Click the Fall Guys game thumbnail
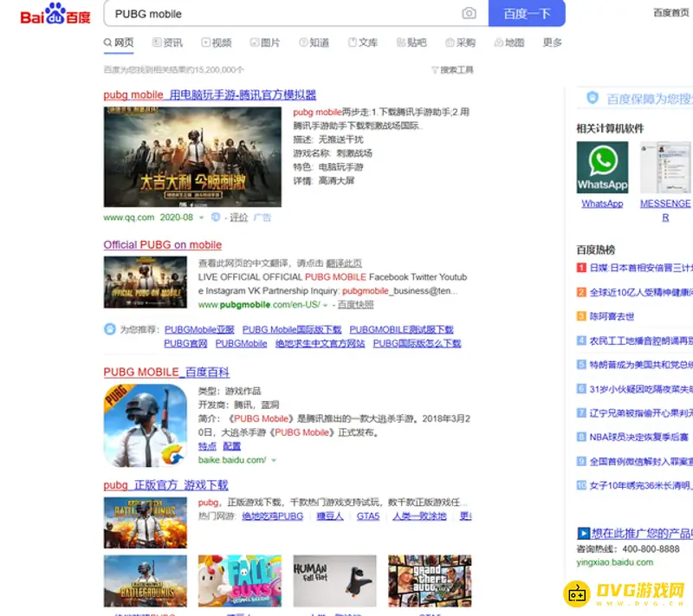 pos(240,581)
